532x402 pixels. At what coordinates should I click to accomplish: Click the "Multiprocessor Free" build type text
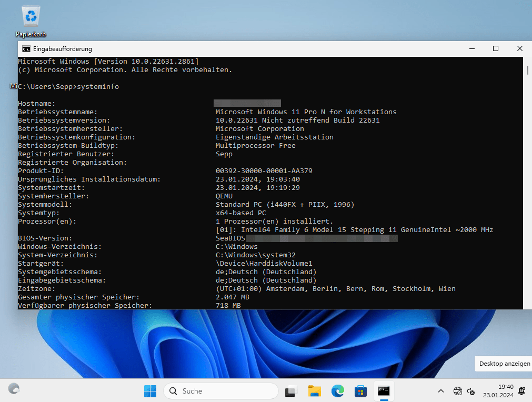(x=256, y=146)
